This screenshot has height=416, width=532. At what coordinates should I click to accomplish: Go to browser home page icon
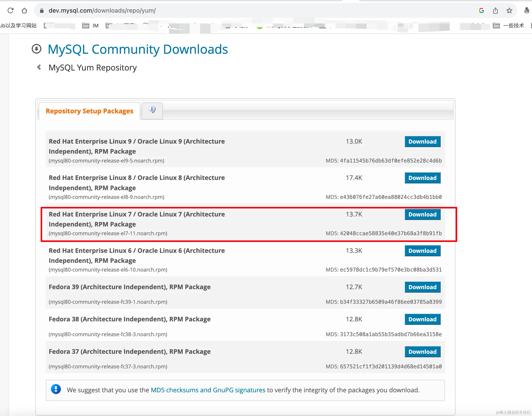click(x=24, y=10)
